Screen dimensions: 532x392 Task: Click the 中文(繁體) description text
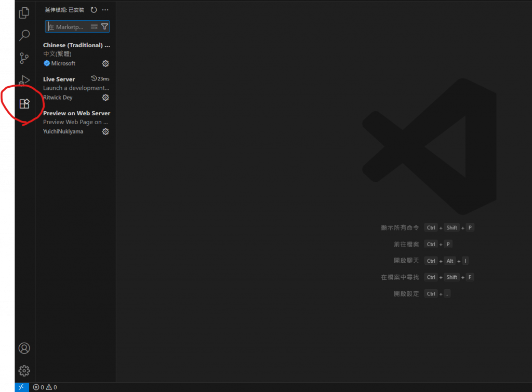click(57, 54)
